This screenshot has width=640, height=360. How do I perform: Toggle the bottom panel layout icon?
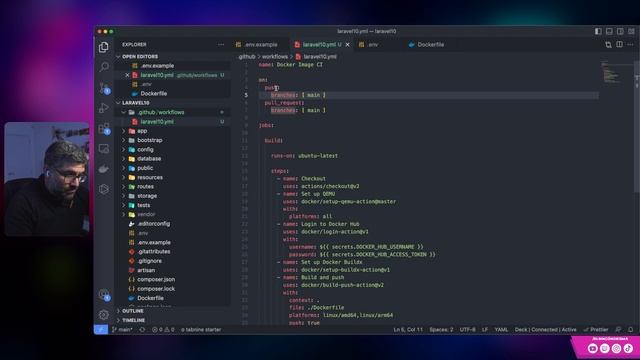(x=609, y=31)
